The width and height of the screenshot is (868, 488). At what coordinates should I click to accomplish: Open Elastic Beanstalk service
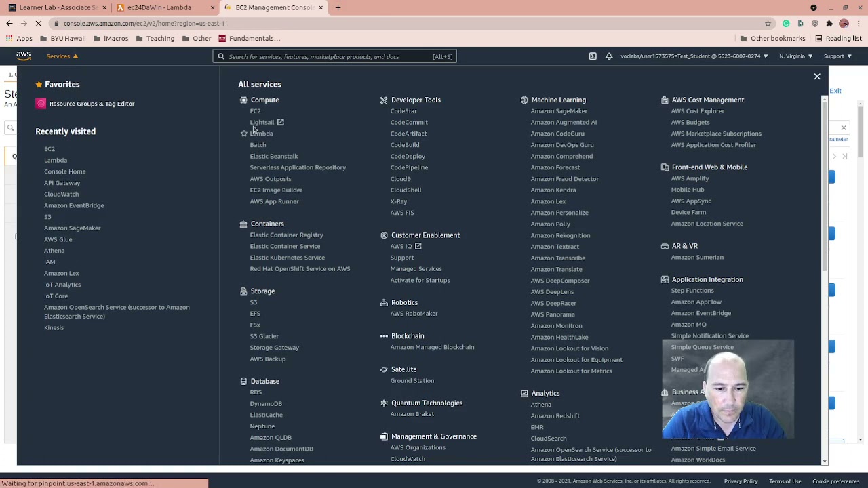click(x=274, y=157)
